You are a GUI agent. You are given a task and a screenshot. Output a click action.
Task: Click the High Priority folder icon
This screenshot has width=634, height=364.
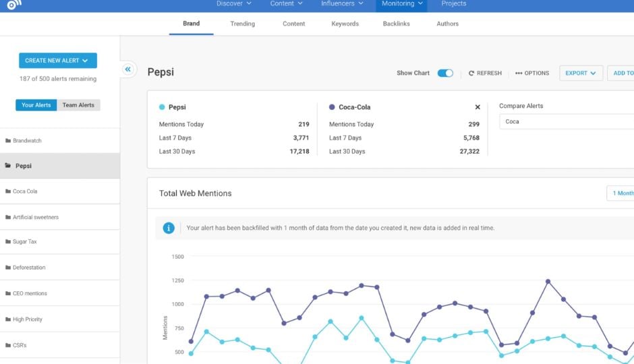[8, 319]
